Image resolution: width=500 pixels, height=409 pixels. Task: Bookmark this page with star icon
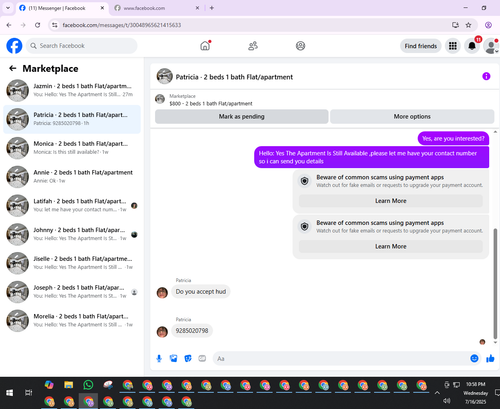coord(468,25)
